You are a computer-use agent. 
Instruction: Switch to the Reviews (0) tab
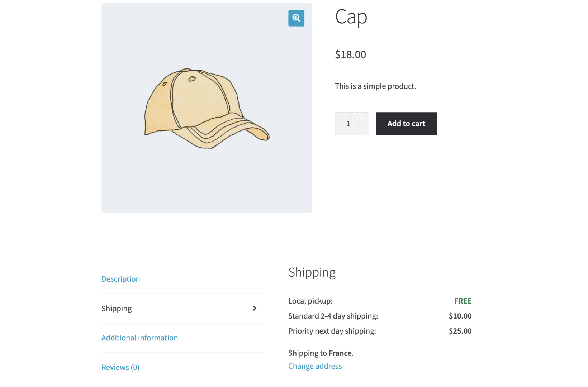(120, 367)
